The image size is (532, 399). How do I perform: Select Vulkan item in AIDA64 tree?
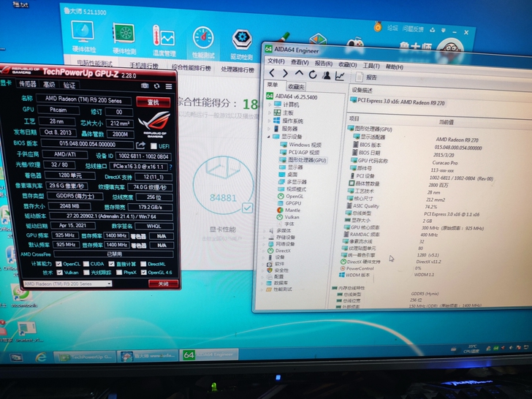coord(288,217)
